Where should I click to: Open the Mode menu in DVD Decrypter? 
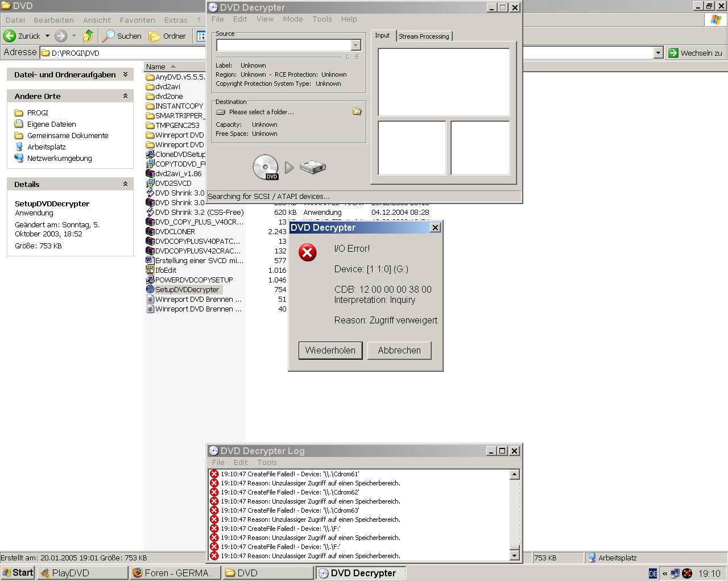pos(293,19)
